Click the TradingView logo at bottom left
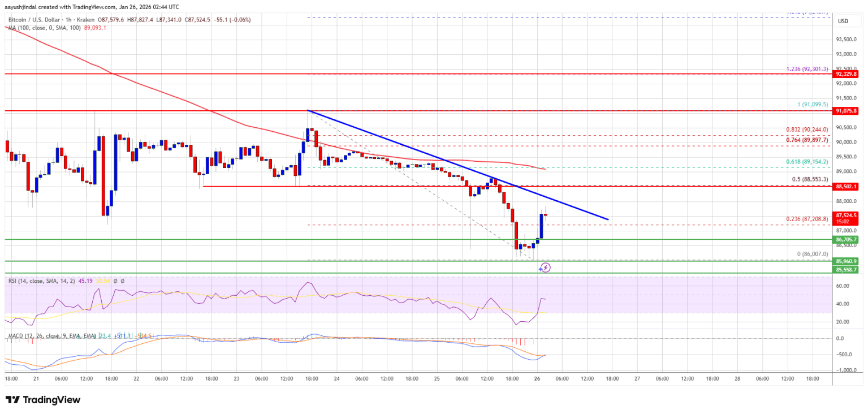This screenshot has width=868, height=414. click(x=43, y=400)
